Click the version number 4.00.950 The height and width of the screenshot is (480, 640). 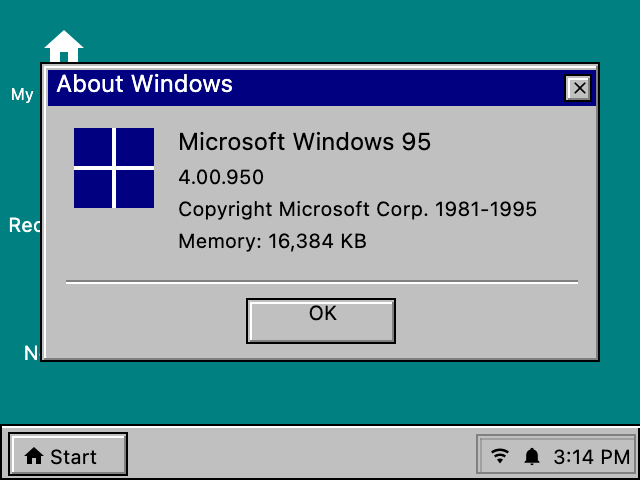point(221,177)
